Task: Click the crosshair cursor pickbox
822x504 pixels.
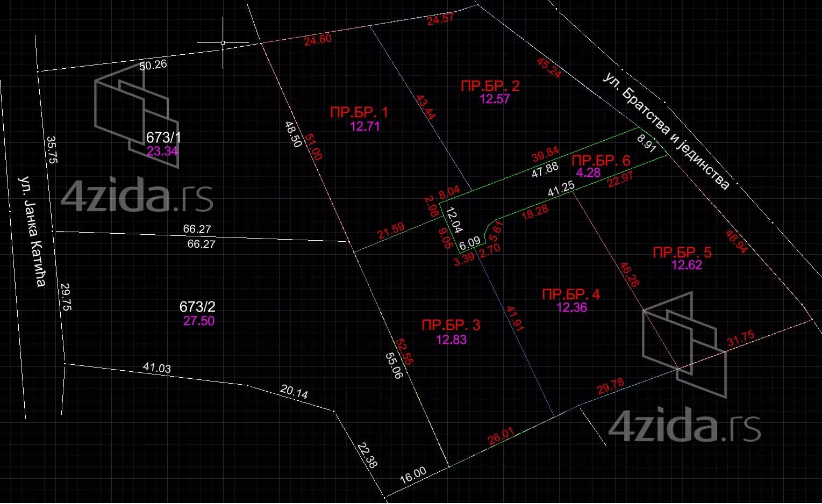Action: click(x=223, y=42)
